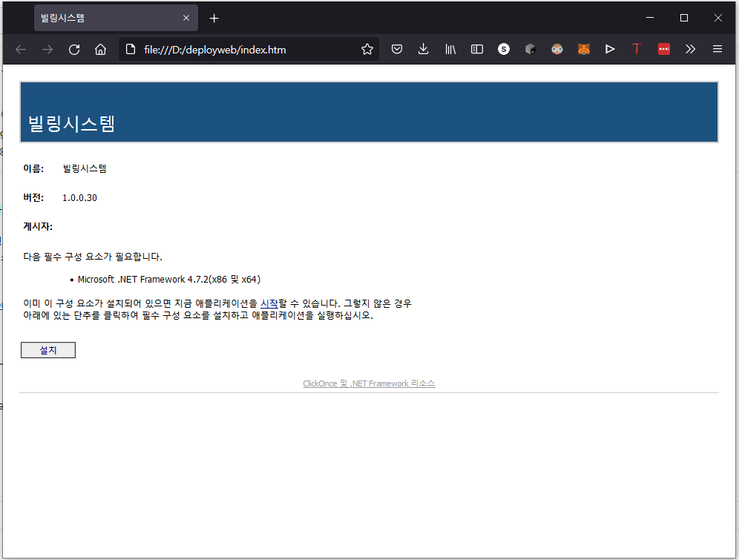
Task: Minimize the browser window
Action: pyautogui.click(x=650, y=18)
